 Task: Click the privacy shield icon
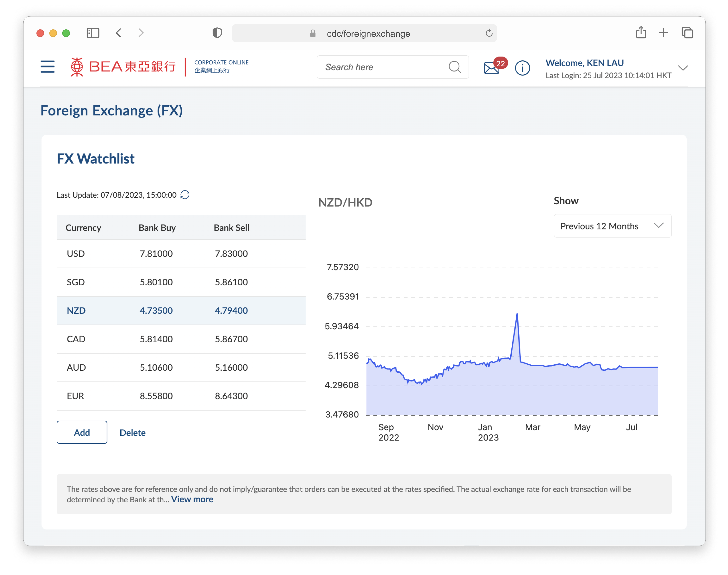(x=217, y=33)
